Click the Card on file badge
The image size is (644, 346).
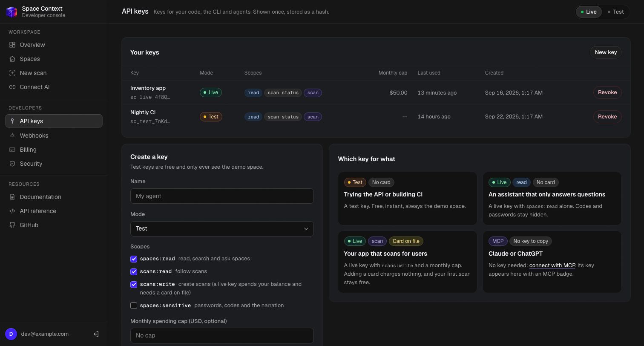406,241
